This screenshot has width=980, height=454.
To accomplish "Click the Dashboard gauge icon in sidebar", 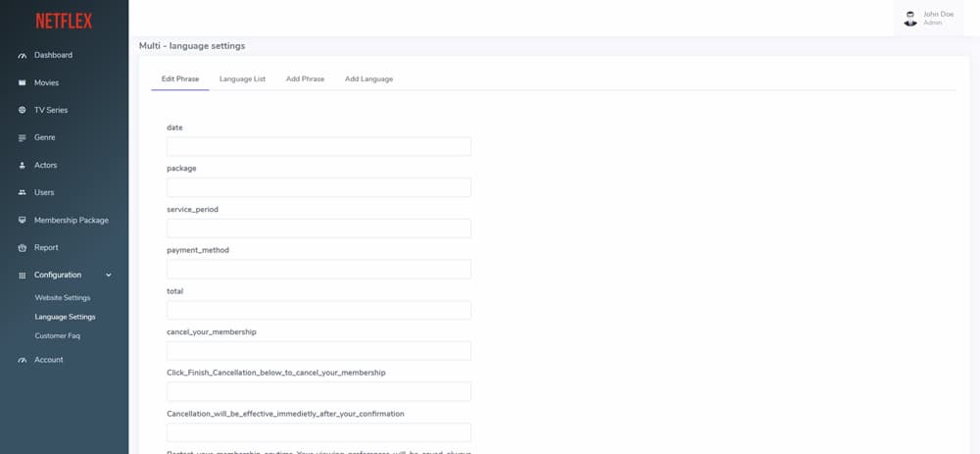I will tap(22, 56).
